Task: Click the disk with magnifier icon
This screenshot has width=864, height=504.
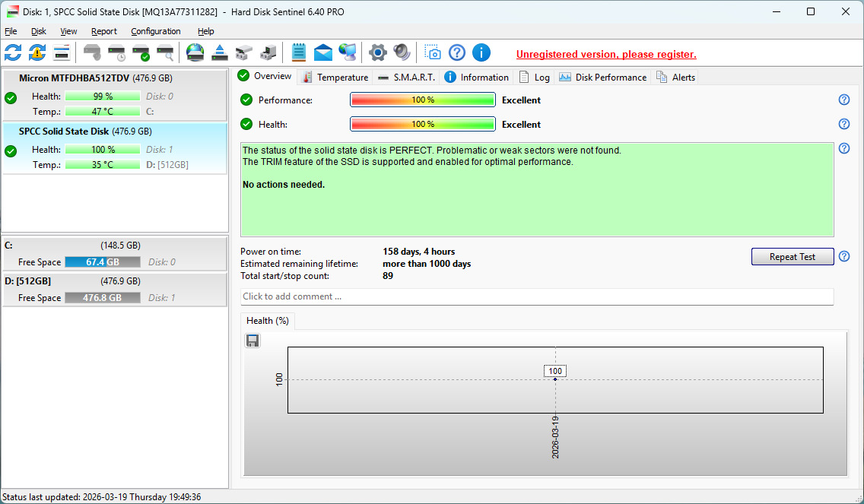Action: (165, 53)
